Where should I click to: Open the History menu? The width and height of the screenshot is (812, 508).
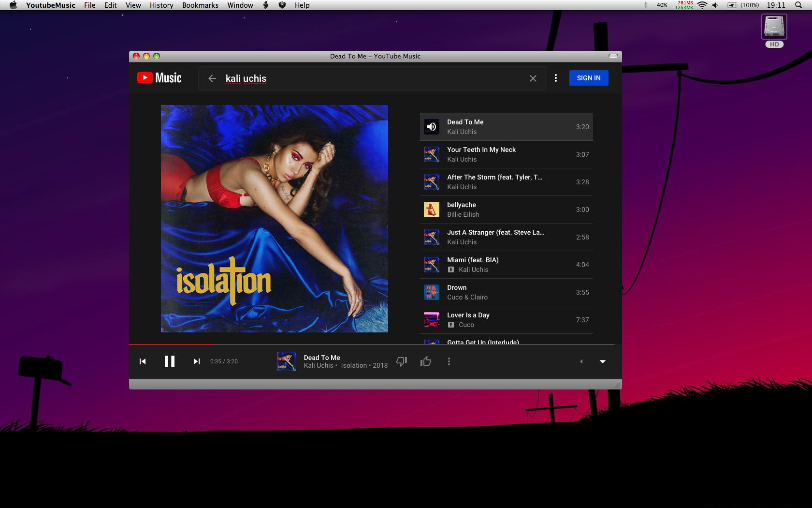pos(161,5)
